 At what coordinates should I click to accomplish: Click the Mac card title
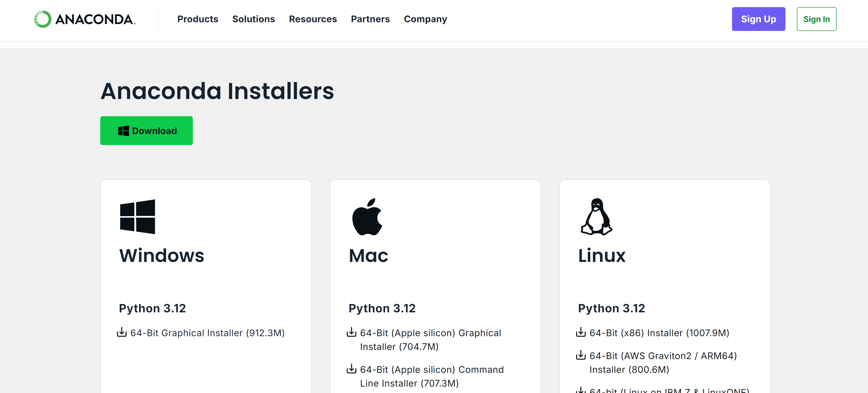tap(368, 256)
